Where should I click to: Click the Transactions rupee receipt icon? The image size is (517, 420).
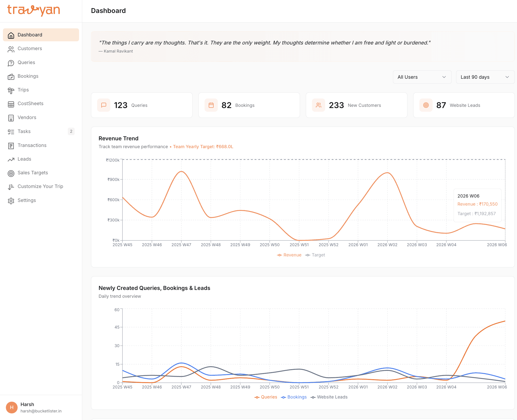(11, 146)
